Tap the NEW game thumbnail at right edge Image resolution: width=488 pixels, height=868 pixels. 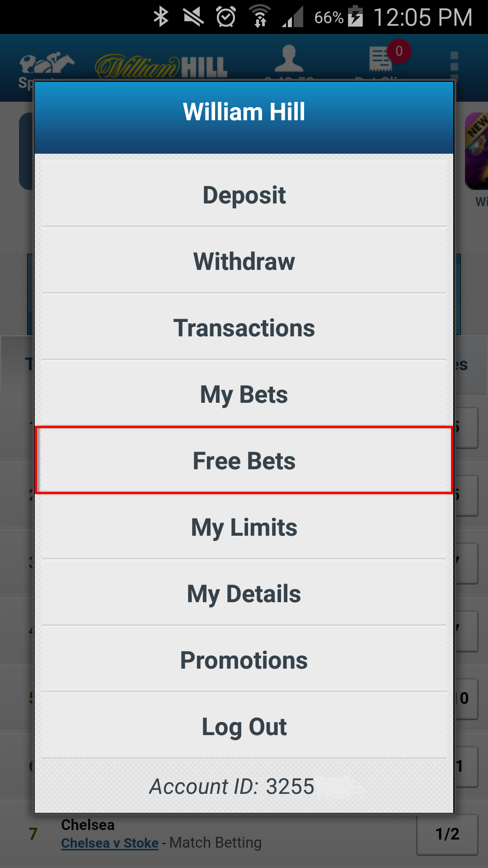tap(477, 151)
